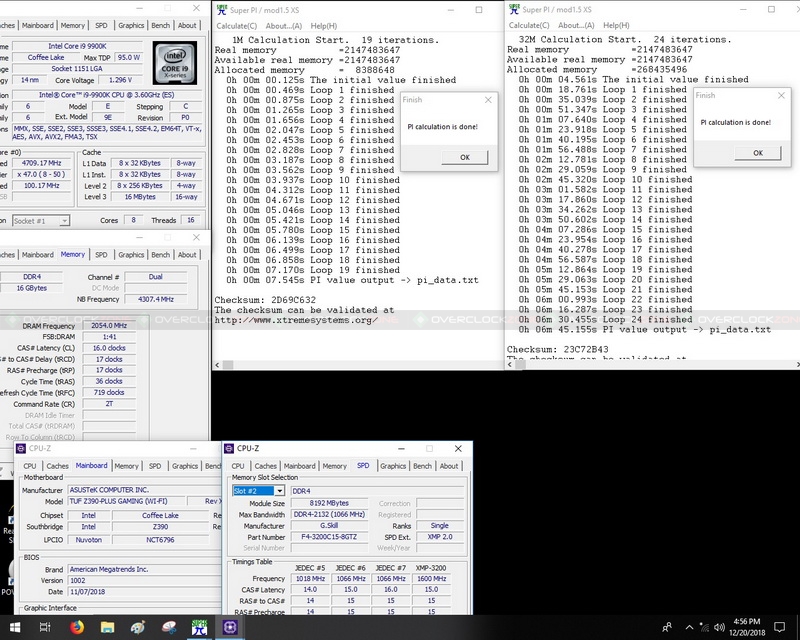Click the xtremesystems.org URL text
Viewport: 800px width, 640px height.
[296, 320]
